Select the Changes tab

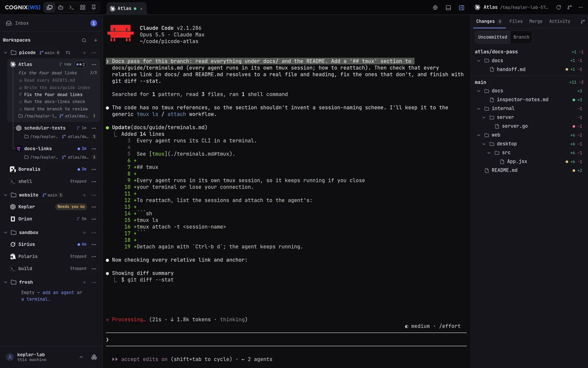click(x=489, y=21)
